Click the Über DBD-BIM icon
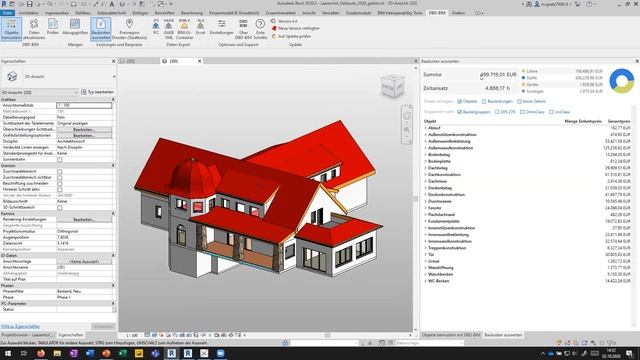This screenshot has width=640, height=360. pyautogui.click(x=243, y=24)
